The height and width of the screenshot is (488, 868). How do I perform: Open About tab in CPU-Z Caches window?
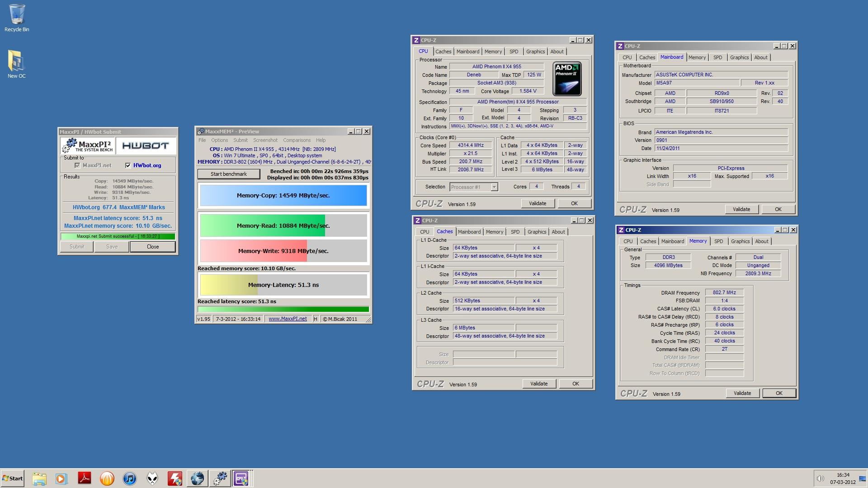pos(558,232)
